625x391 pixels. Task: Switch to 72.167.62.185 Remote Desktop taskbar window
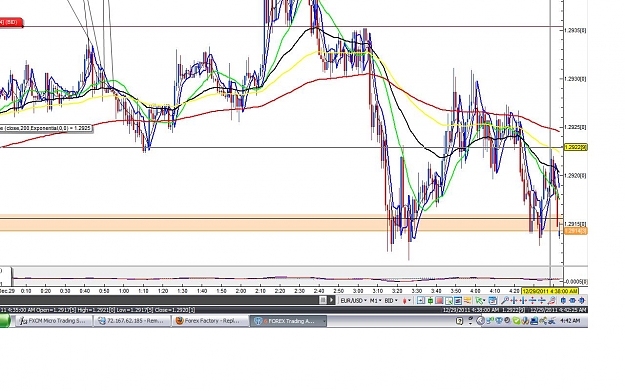pyautogui.click(x=132, y=321)
